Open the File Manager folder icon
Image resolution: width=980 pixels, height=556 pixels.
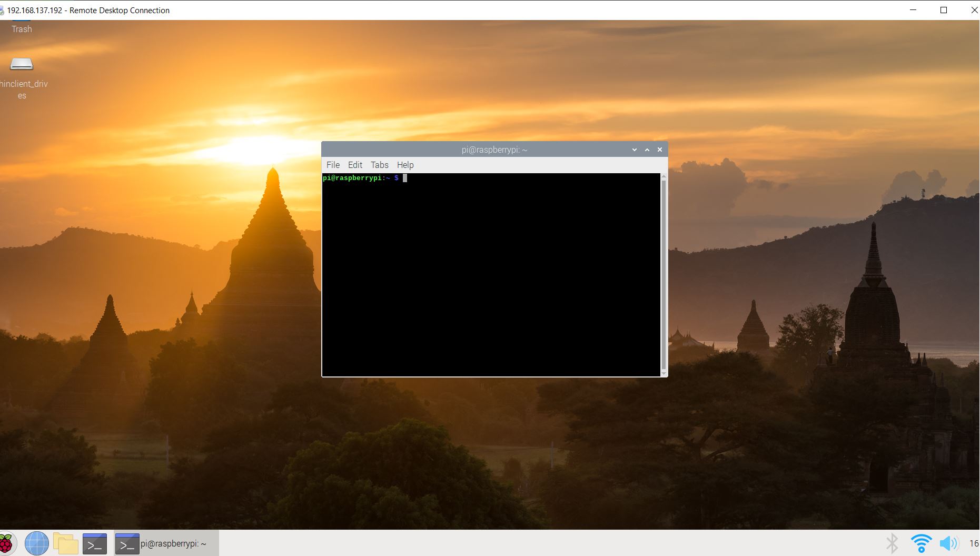pyautogui.click(x=66, y=543)
